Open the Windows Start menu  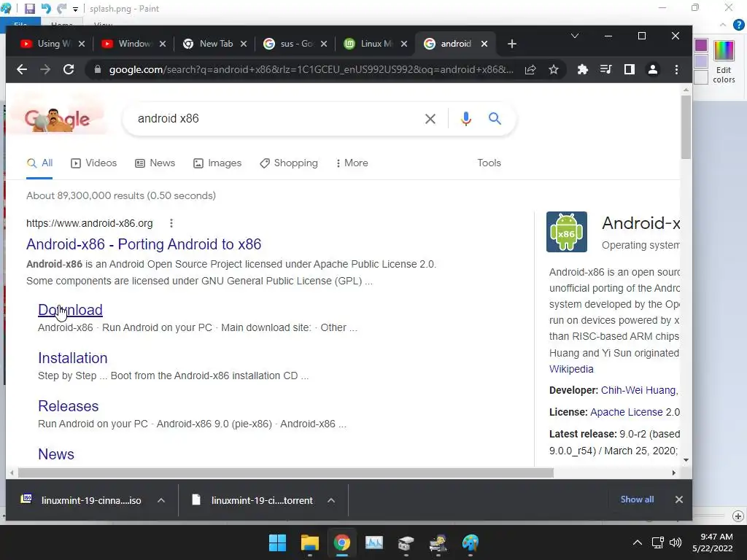(277, 542)
